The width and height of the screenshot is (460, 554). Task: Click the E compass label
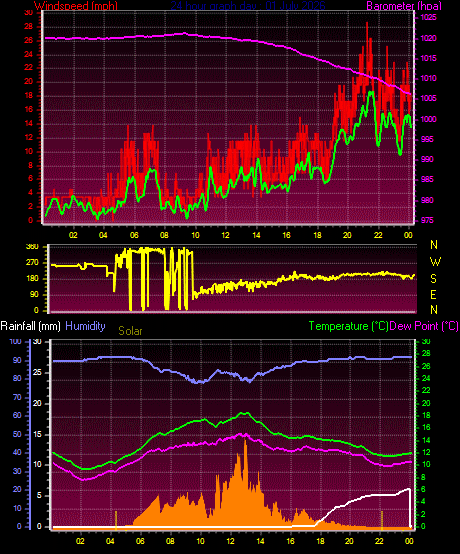(x=433, y=294)
